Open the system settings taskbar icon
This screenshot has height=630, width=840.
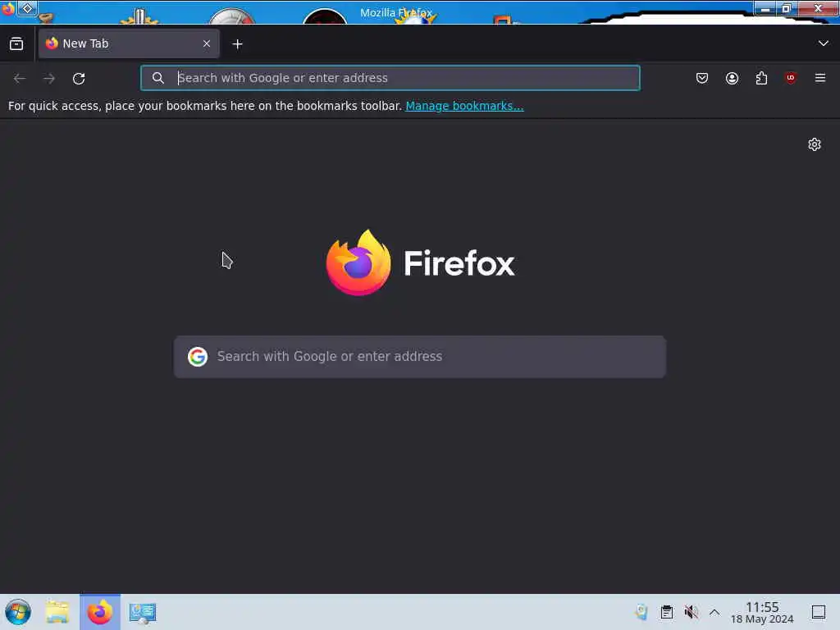click(143, 612)
